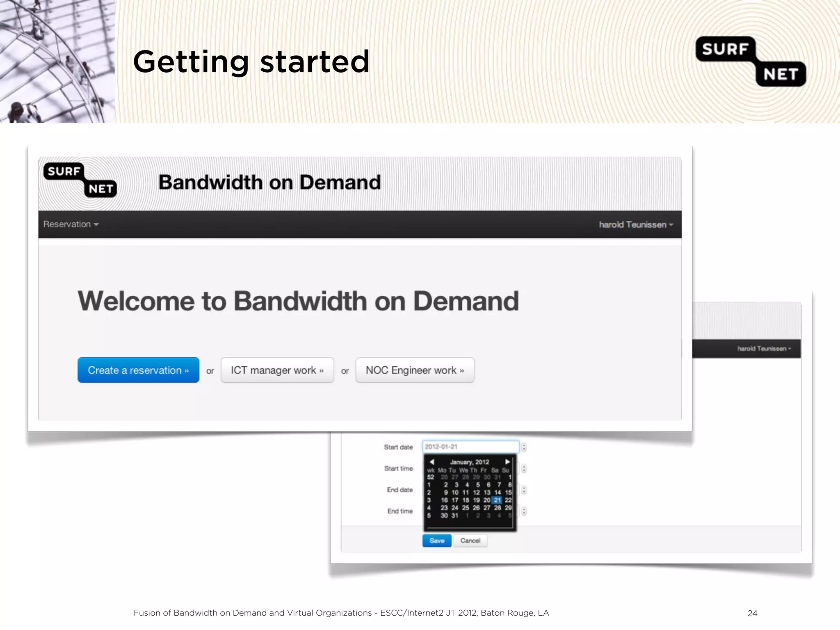Click the Start time stepper control
The height and width of the screenshot is (630, 840).
[524, 468]
